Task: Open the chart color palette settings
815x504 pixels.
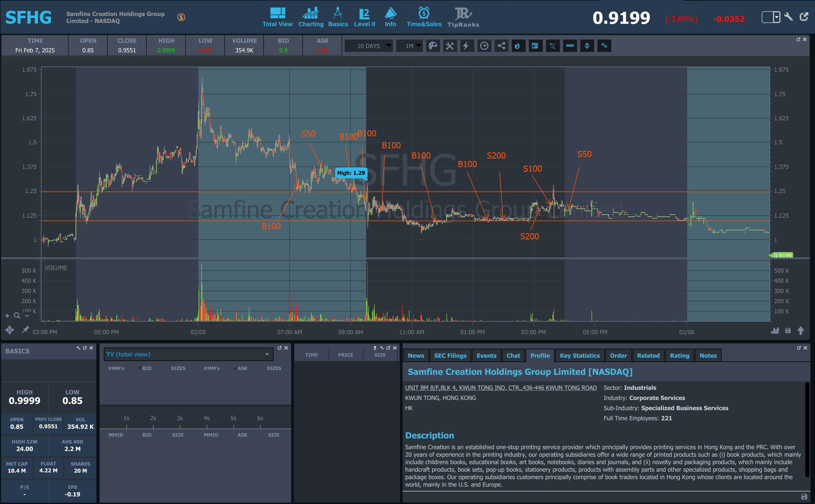Action: (433, 46)
